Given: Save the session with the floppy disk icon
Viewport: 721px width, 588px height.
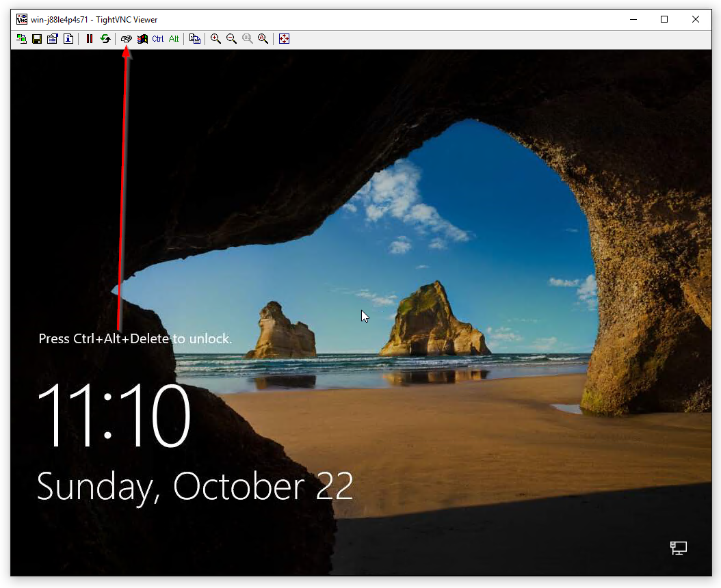Looking at the screenshot, I should pyautogui.click(x=37, y=38).
